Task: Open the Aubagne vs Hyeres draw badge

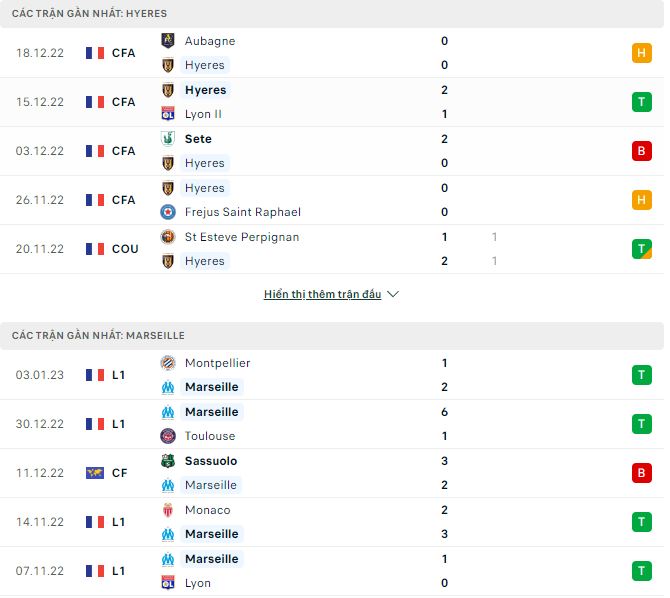Action: click(641, 53)
